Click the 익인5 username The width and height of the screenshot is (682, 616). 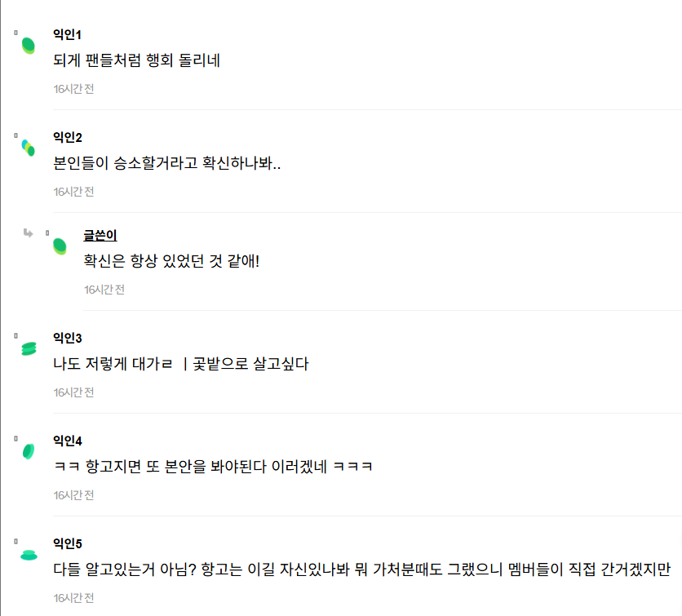click(67, 543)
